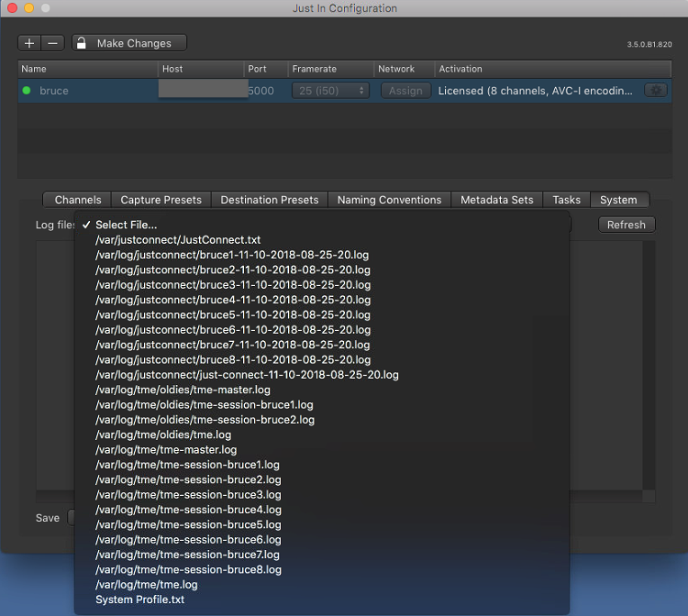This screenshot has width=688, height=616.
Task: Click the Licensed (8 channels, AVC-I) activation text
Action: [536, 91]
